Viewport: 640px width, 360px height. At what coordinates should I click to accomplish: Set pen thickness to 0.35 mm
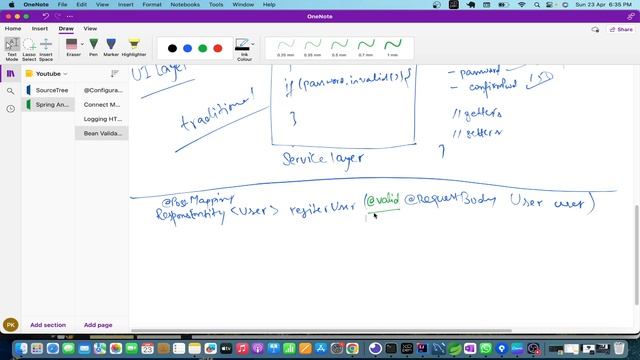313,48
